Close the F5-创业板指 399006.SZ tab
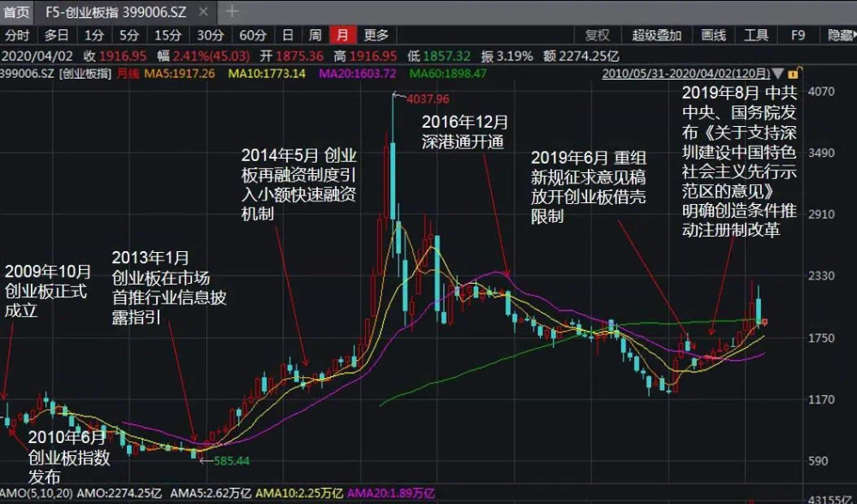 coord(203,11)
